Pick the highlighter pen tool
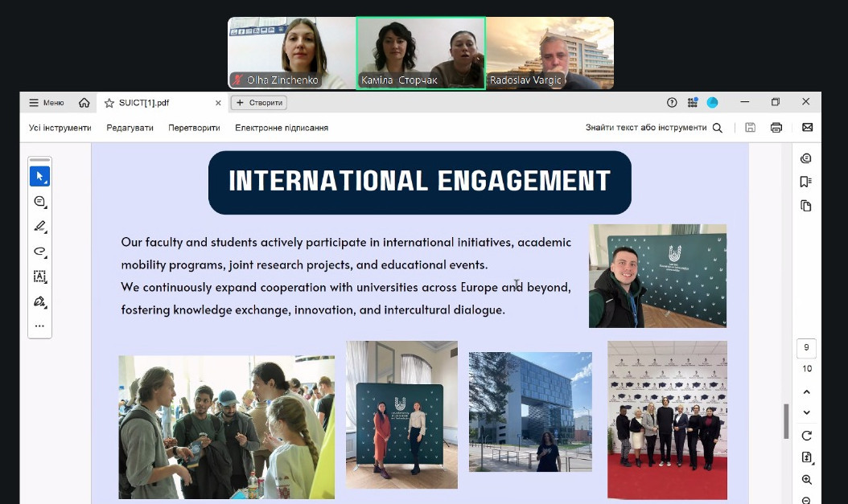The image size is (848, 504). 39,227
